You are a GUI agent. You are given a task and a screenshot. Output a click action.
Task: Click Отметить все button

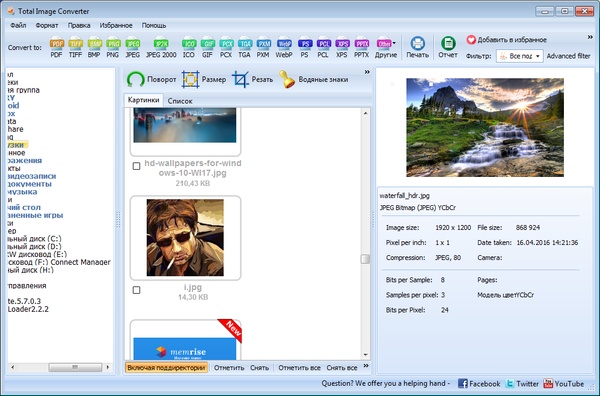click(299, 368)
